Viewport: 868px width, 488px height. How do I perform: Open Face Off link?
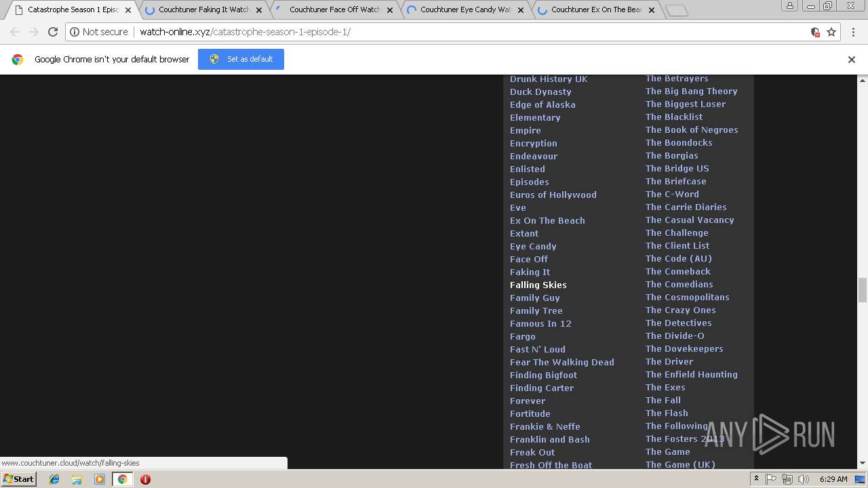(x=528, y=259)
